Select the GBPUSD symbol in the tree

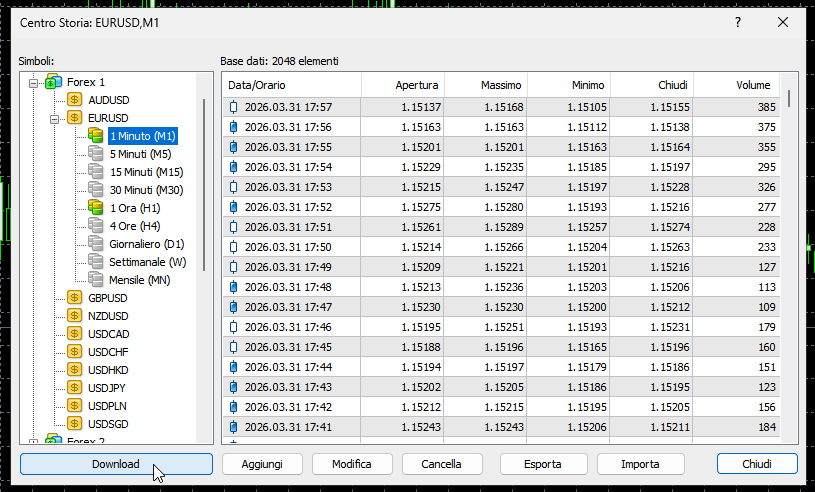click(x=108, y=298)
